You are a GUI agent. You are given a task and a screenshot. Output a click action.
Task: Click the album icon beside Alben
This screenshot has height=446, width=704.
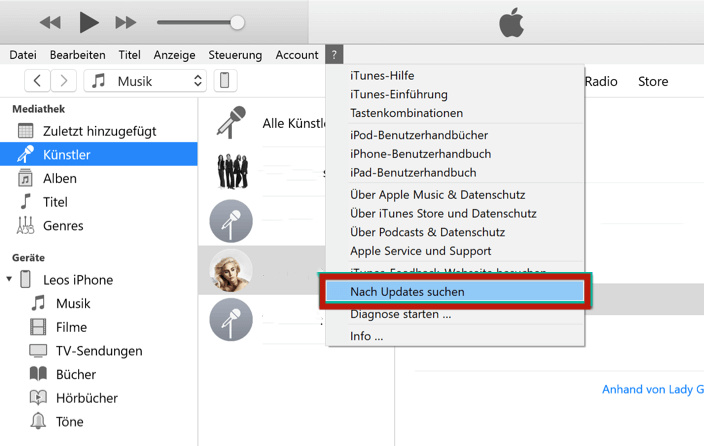tap(25, 178)
